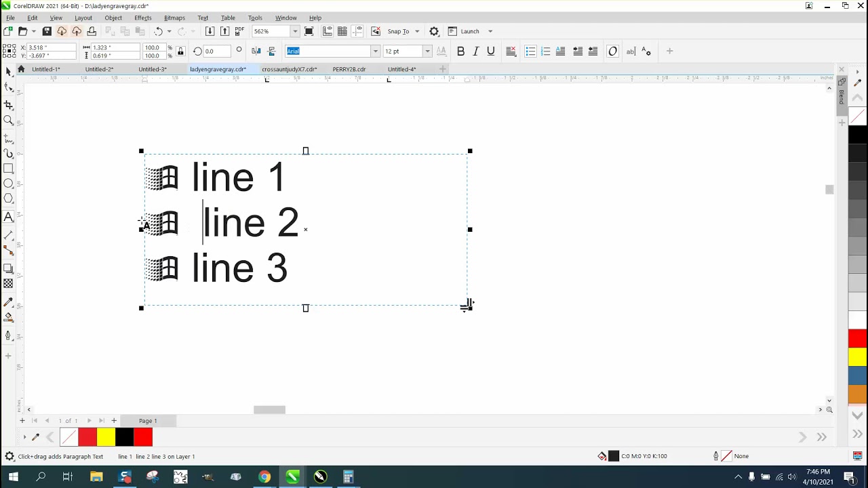Toggle show rulers
Screen dimensions: 868x488
[328, 31]
